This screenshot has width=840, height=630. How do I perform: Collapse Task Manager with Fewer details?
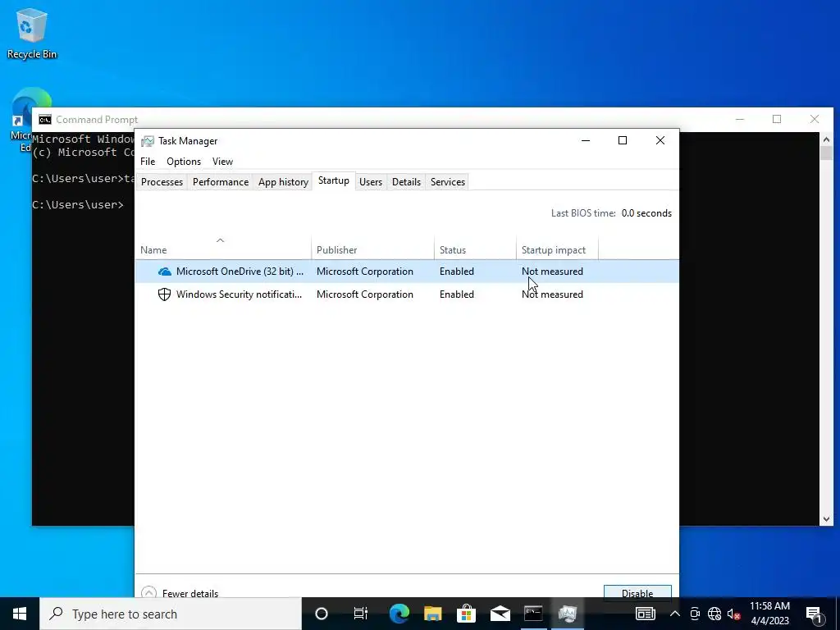click(x=180, y=592)
